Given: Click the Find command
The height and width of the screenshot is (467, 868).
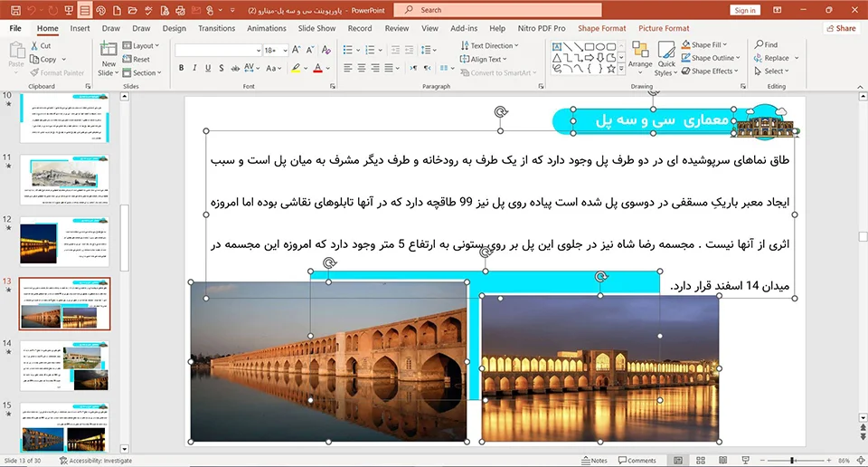Looking at the screenshot, I should coord(766,44).
